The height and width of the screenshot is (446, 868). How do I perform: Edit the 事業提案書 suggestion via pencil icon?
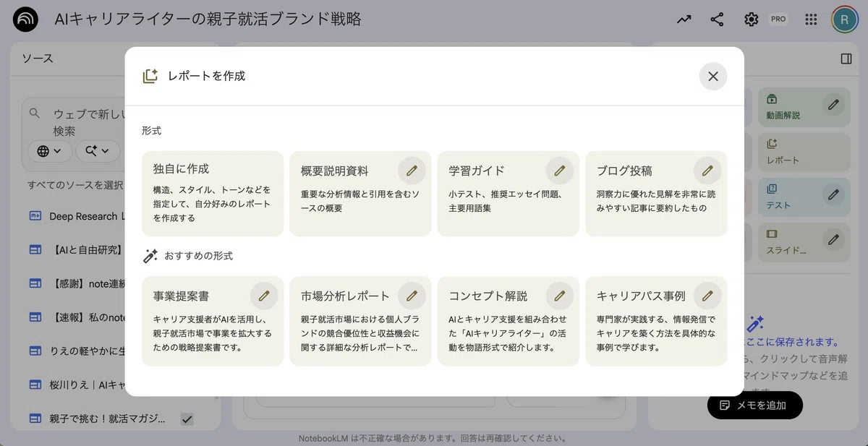[264, 296]
